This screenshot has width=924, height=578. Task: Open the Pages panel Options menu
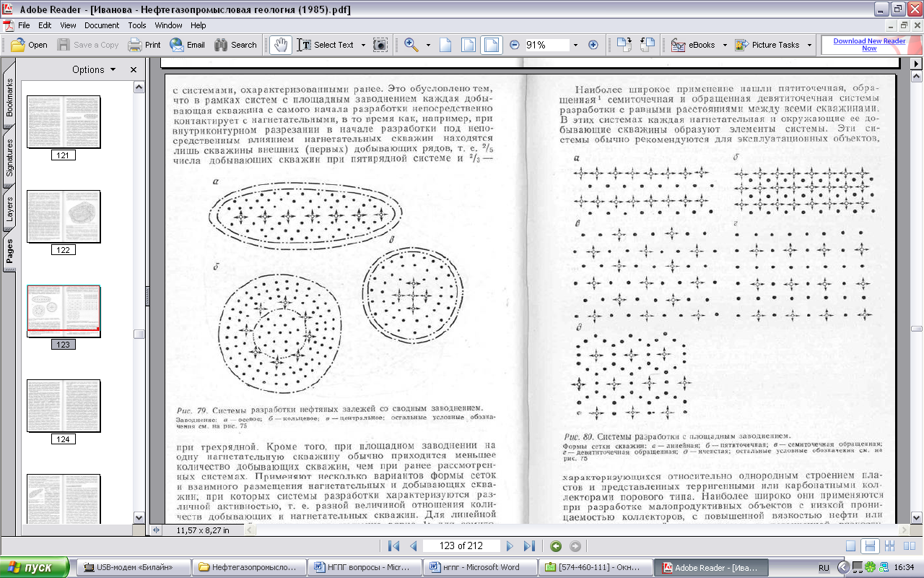point(94,69)
